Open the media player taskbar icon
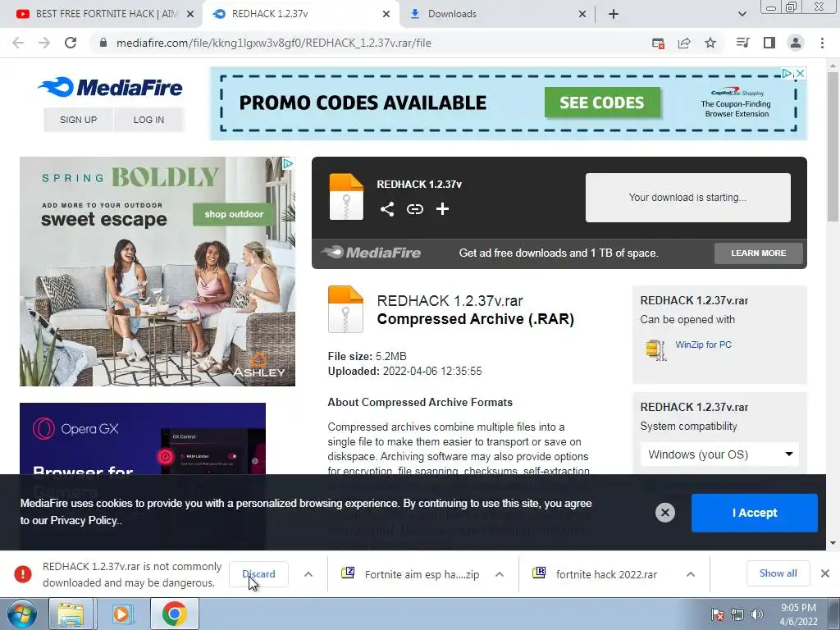This screenshot has height=630, width=840. tap(121, 614)
